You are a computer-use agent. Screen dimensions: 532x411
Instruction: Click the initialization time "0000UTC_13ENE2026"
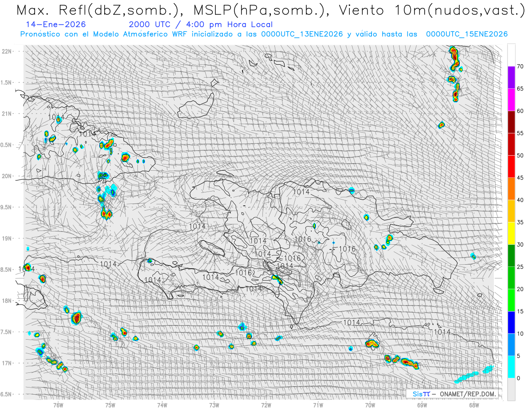point(302,34)
